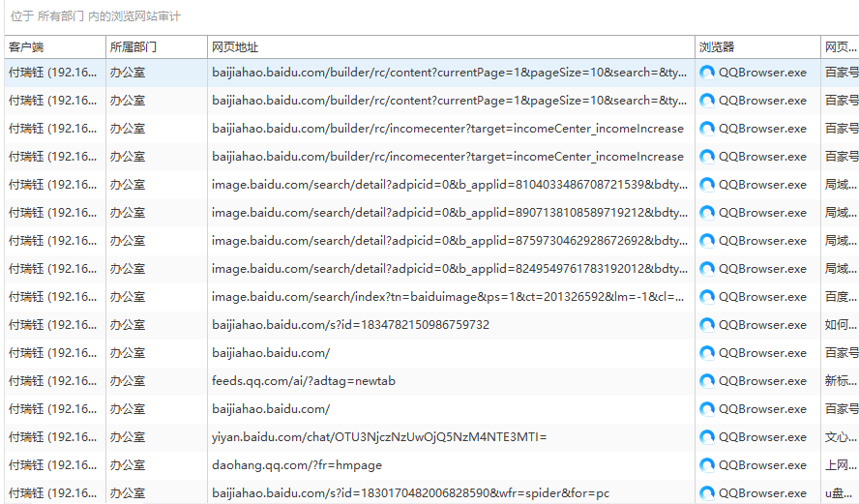Click QQBrowser icon in feeds.qq.com row
The height and width of the screenshot is (504, 859).
707,381
